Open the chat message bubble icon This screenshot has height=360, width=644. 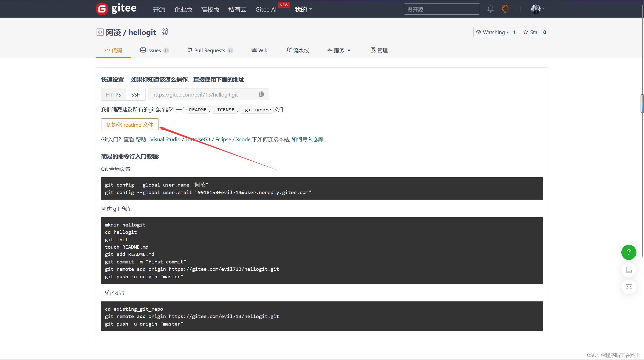pos(629,287)
